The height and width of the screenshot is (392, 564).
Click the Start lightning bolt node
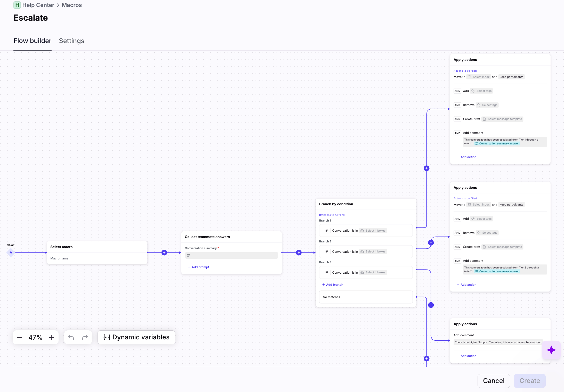[x=11, y=253]
